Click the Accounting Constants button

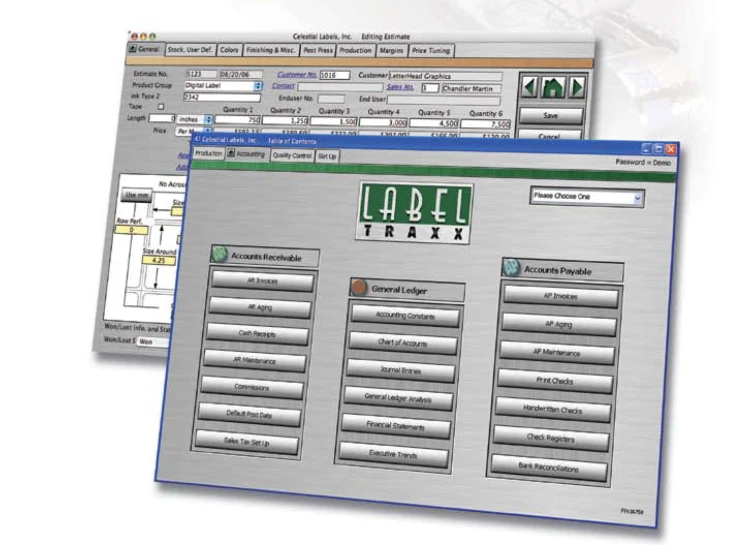point(405,316)
